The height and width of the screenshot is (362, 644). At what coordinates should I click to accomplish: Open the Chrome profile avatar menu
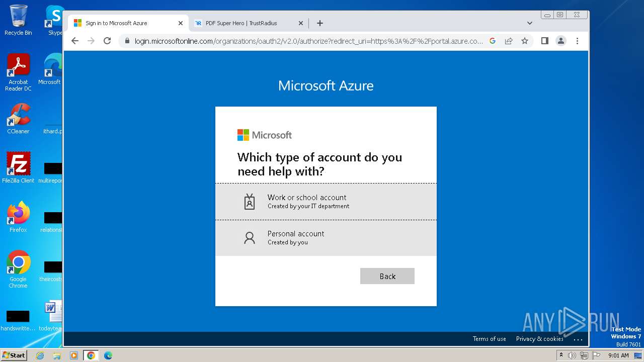pyautogui.click(x=561, y=41)
